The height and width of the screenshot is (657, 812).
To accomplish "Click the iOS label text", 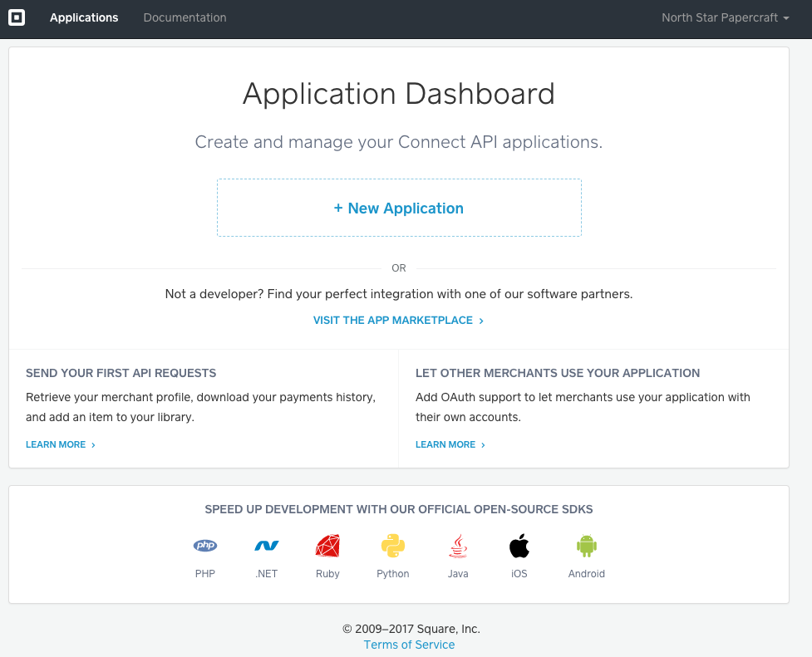I will coord(519,574).
